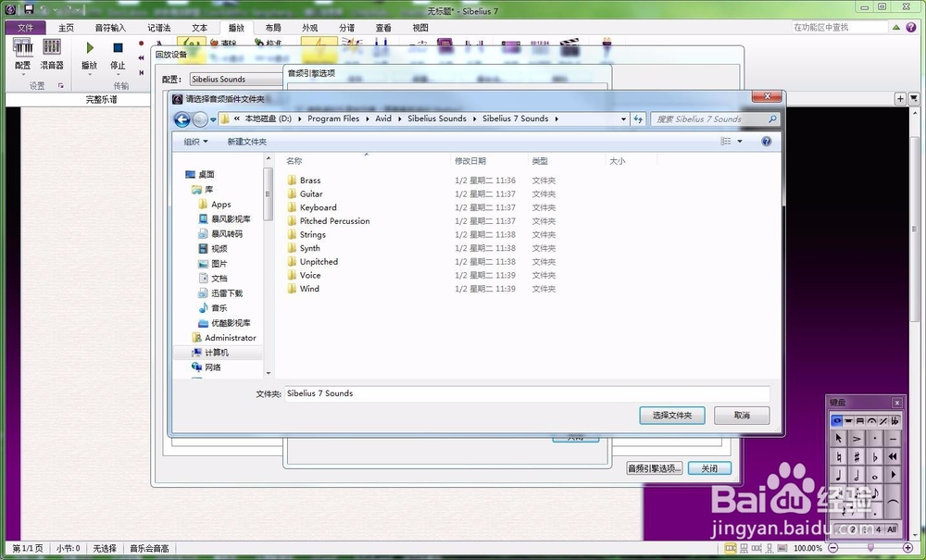Click the 选择文件夹 button

coord(672,416)
